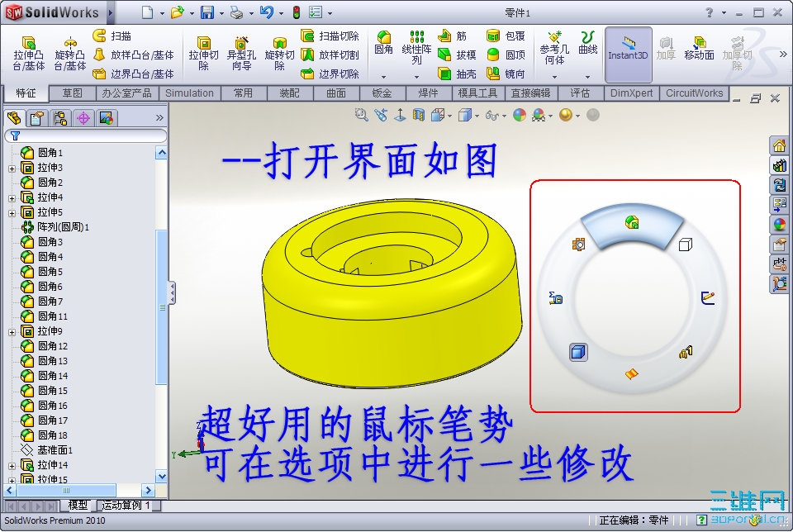Click the Undo icon in the title toolbar

(267, 12)
